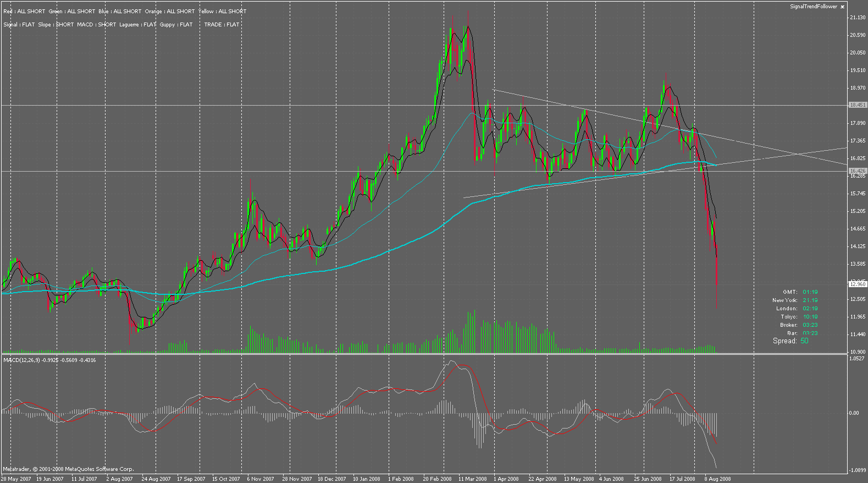The height and width of the screenshot is (483, 868).
Task: Click the current price marker 12.960
Action: (x=858, y=284)
